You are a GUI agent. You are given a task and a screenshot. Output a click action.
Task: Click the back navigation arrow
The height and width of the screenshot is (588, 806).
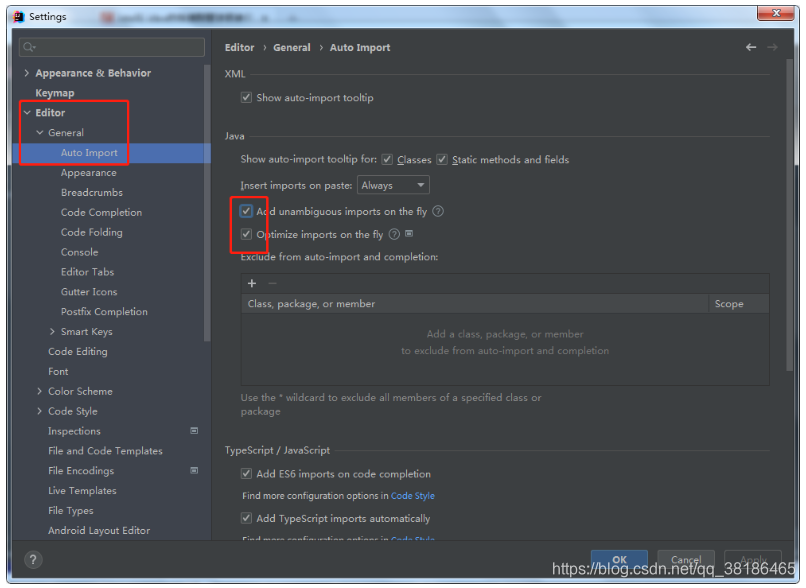(750, 47)
